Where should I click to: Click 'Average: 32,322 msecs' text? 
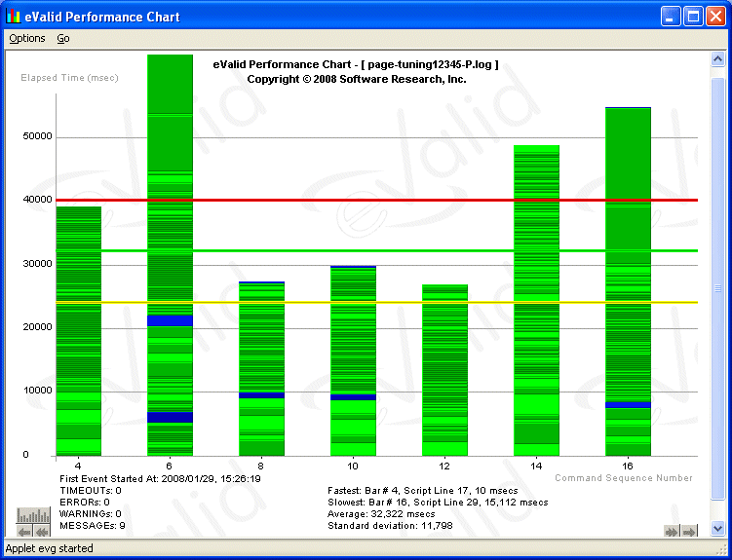381,514
